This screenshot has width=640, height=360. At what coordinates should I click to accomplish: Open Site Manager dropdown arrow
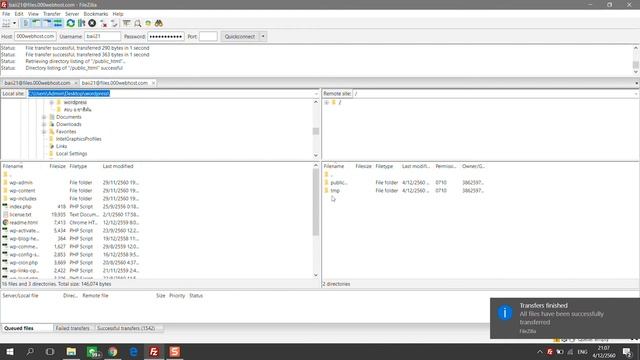pos(15,23)
